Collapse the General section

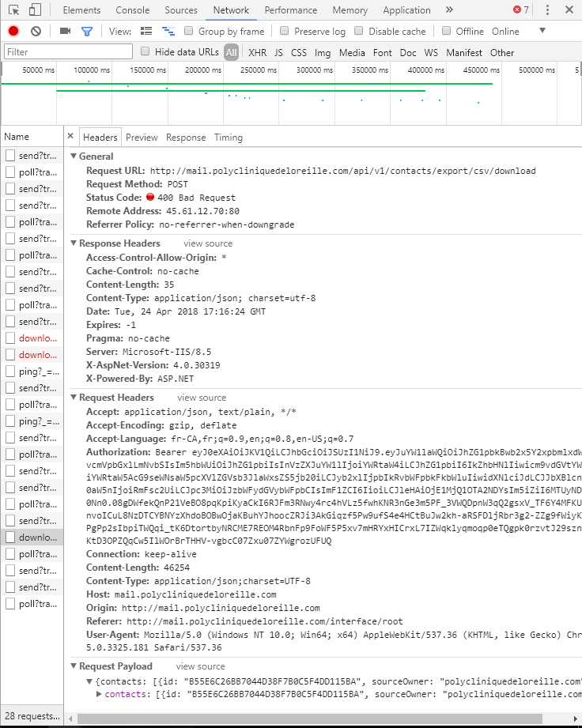(74, 157)
